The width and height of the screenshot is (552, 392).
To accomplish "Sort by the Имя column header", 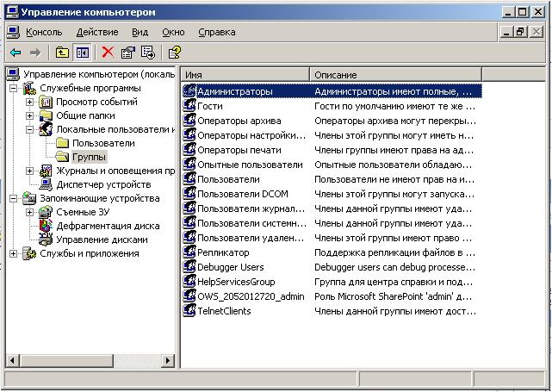I will pos(245,75).
